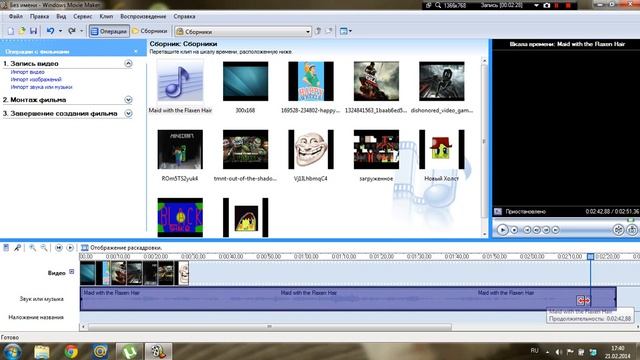This screenshot has height=360, width=640.
Task: Select the 1324841563 clip thumbnail
Action: coord(376,81)
